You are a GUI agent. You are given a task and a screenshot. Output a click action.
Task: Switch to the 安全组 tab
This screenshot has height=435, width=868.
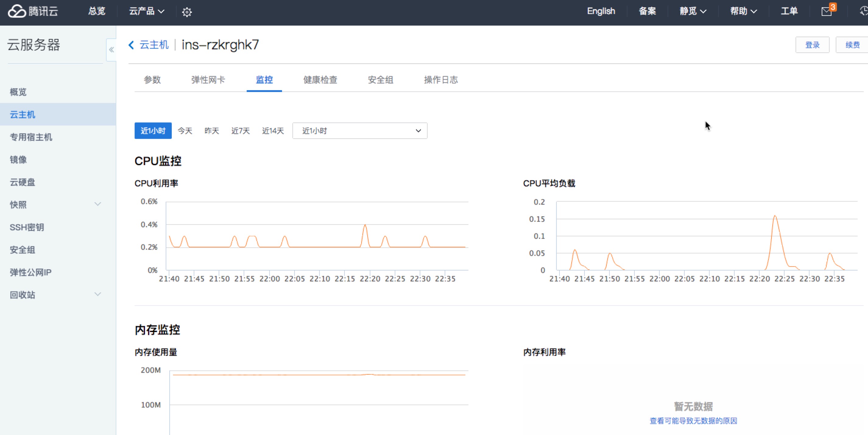point(380,80)
